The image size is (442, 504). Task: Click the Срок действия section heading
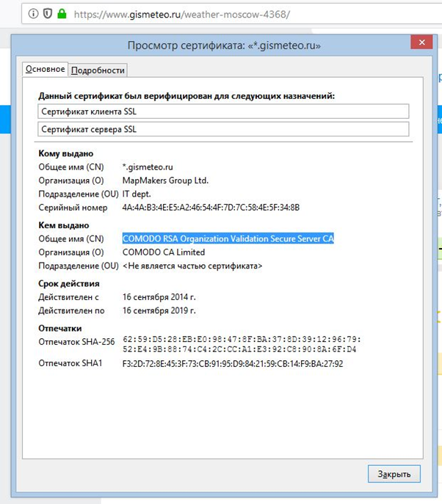point(69,283)
